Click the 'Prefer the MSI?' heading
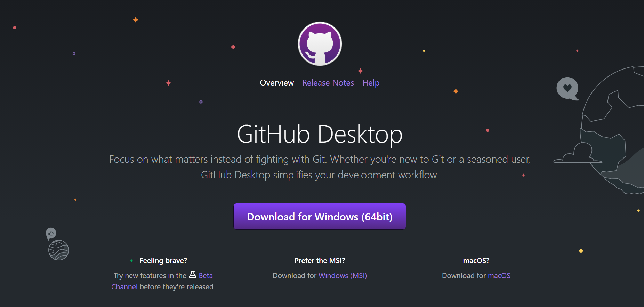Image resolution: width=644 pixels, height=307 pixels. click(x=320, y=260)
